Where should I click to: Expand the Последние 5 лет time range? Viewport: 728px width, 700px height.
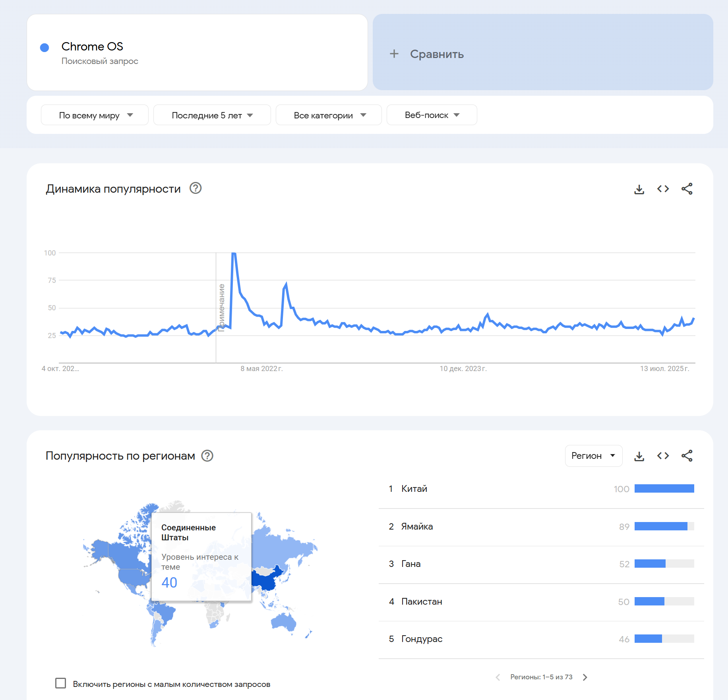[x=212, y=115]
